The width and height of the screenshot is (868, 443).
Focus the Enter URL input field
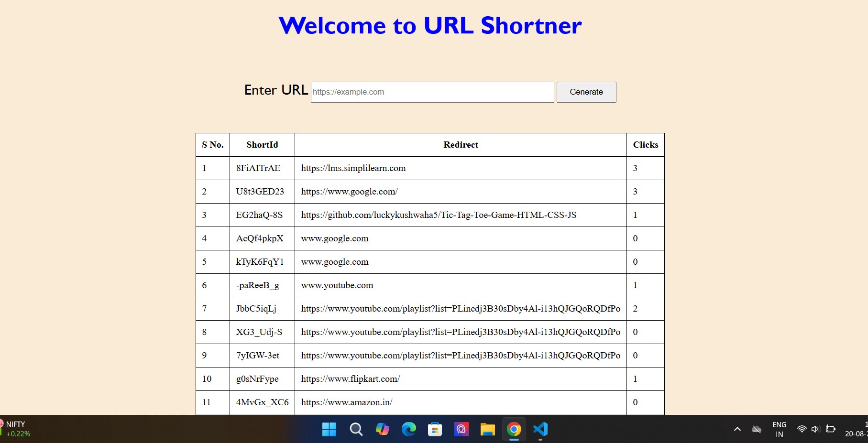432,92
